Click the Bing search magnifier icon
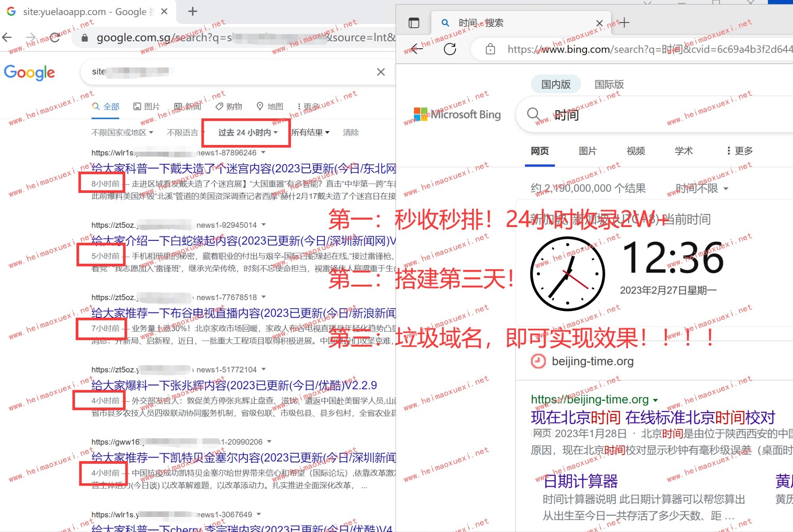This screenshot has width=793, height=532. pos(533,114)
